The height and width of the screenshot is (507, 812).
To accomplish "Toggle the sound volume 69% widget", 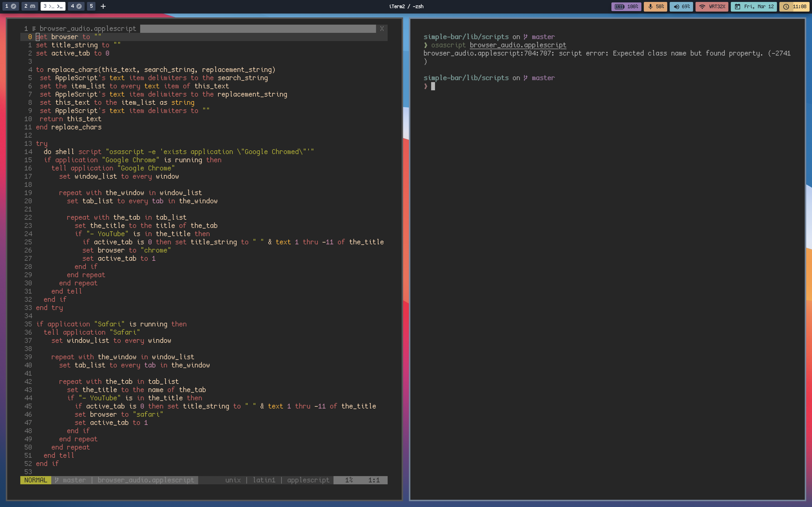I will 681,6.
